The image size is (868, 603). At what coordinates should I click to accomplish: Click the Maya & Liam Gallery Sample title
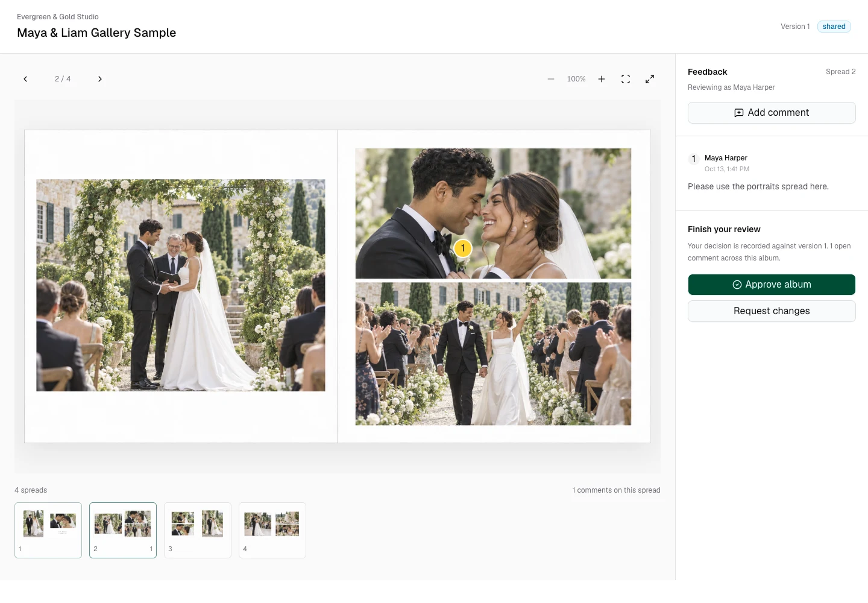coord(96,33)
